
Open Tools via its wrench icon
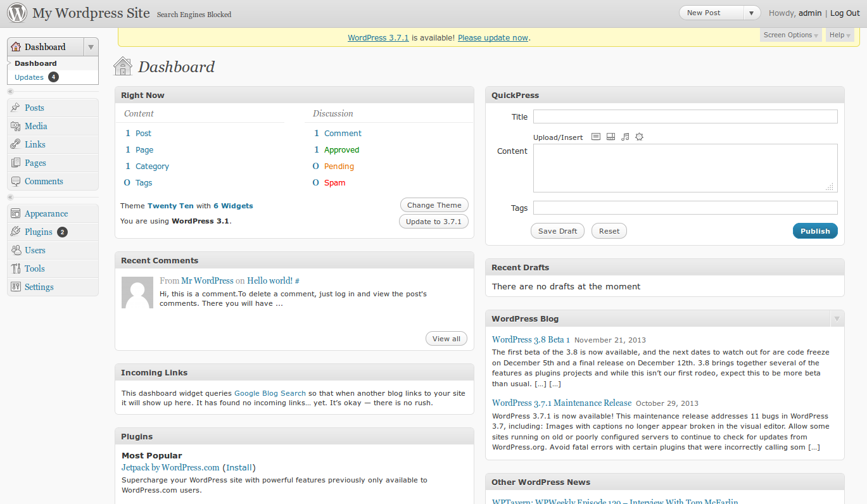(x=16, y=268)
